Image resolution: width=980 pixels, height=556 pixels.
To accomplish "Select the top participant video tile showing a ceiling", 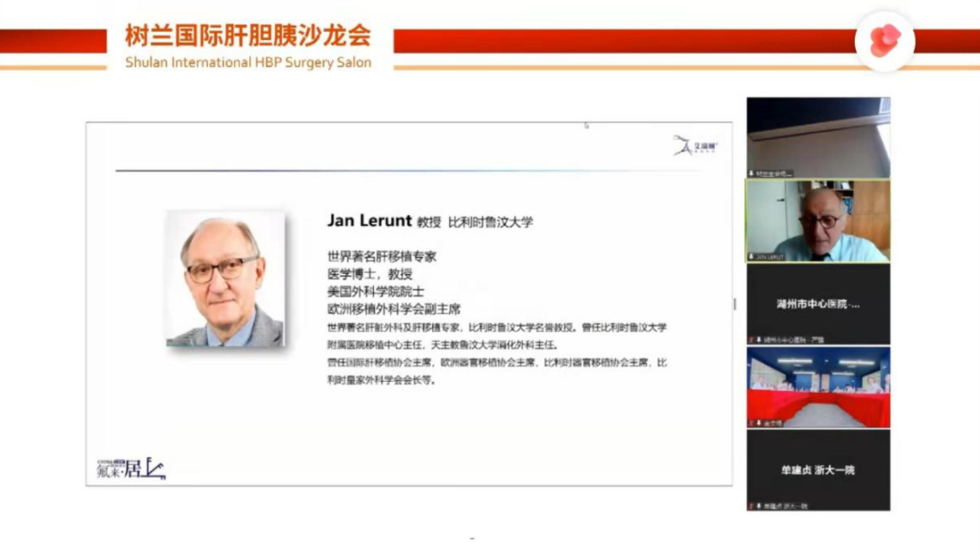I will [818, 138].
